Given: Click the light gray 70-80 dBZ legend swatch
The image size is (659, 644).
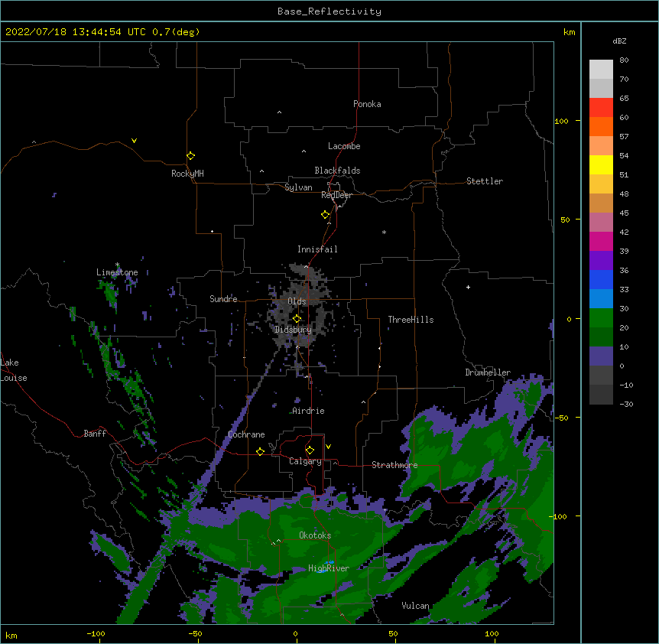Looking at the screenshot, I should click(x=601, y=70).
